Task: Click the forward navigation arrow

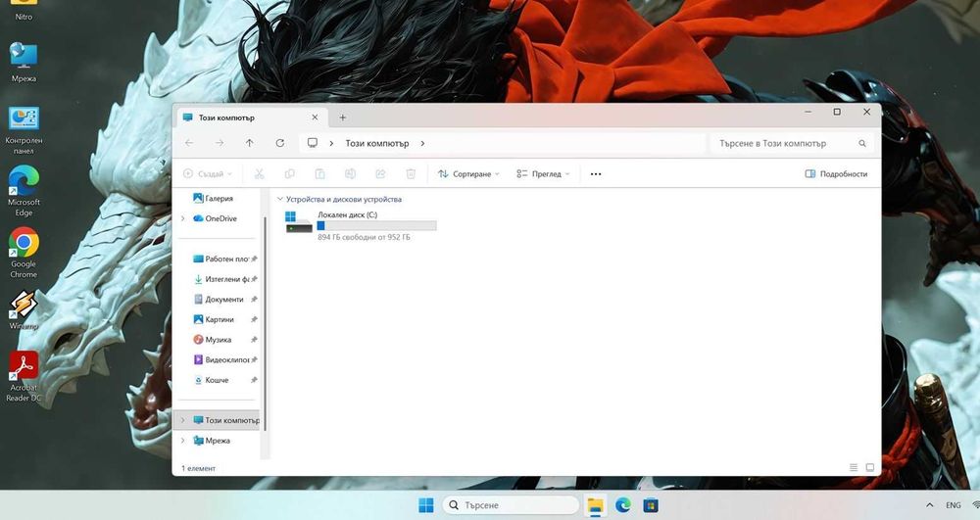Action: 220,143
